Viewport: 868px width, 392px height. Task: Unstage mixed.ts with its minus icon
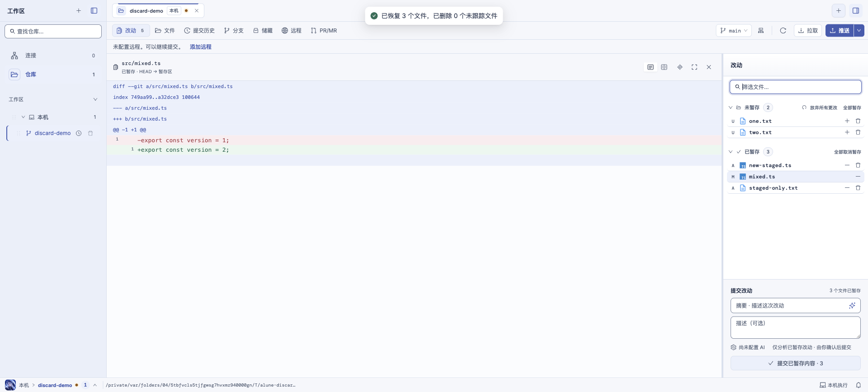coord(858,177)
